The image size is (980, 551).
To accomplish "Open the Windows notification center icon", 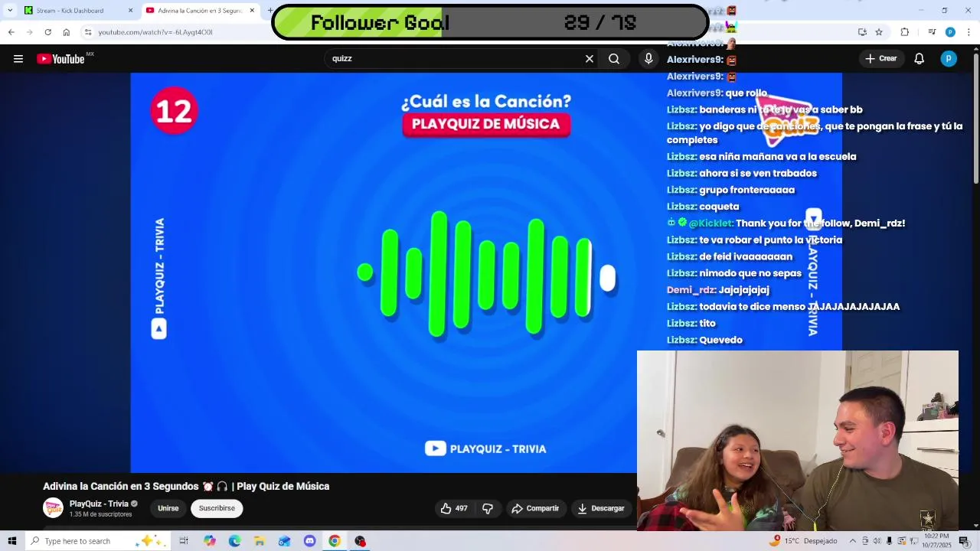I will coord(964,541).
